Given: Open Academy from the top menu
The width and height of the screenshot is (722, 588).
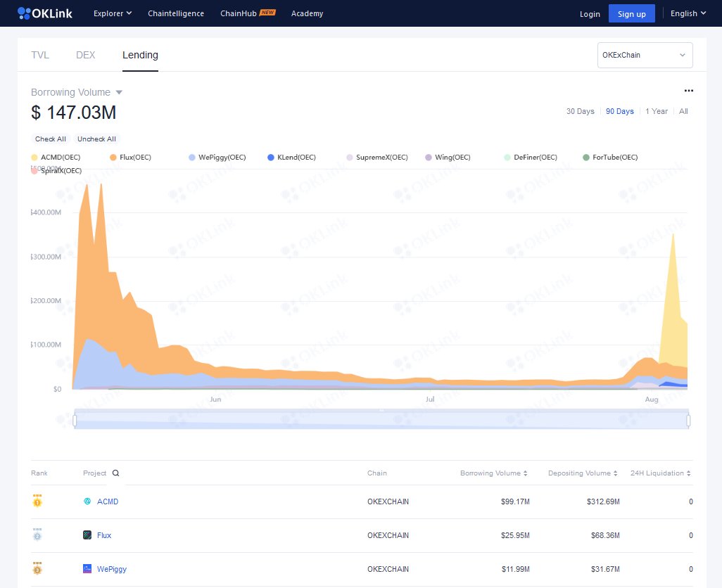Looking at the screenshot, I should (307, 13).
